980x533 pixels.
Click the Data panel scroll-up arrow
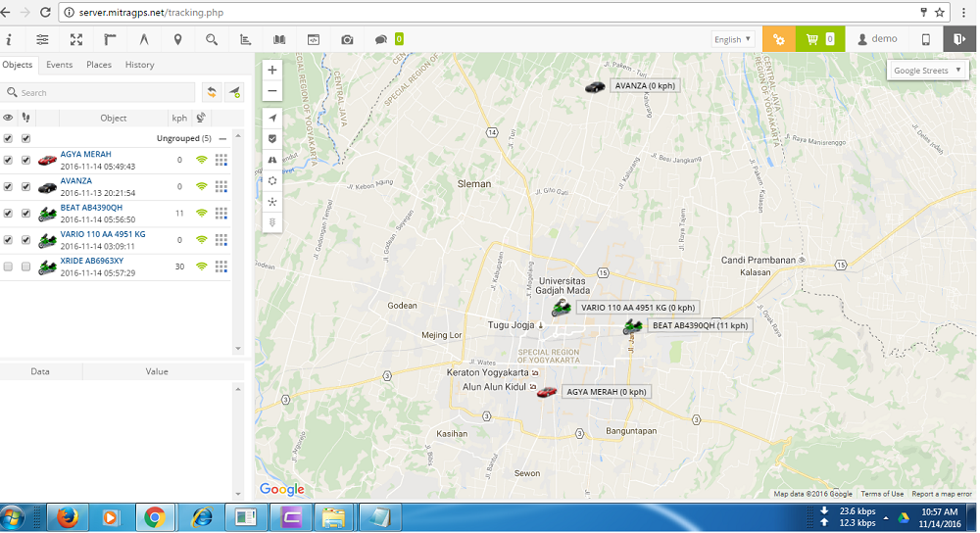pos(237,389)
